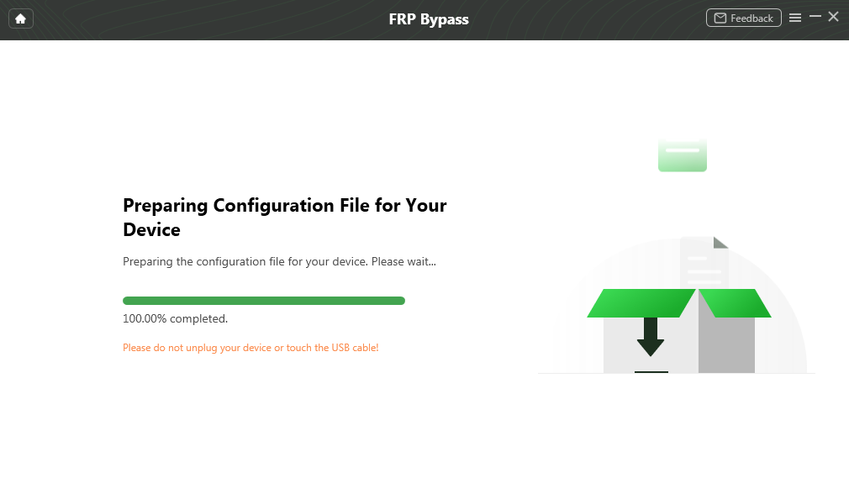
Task: Click the green configuration progress bar
Action: 263,301
